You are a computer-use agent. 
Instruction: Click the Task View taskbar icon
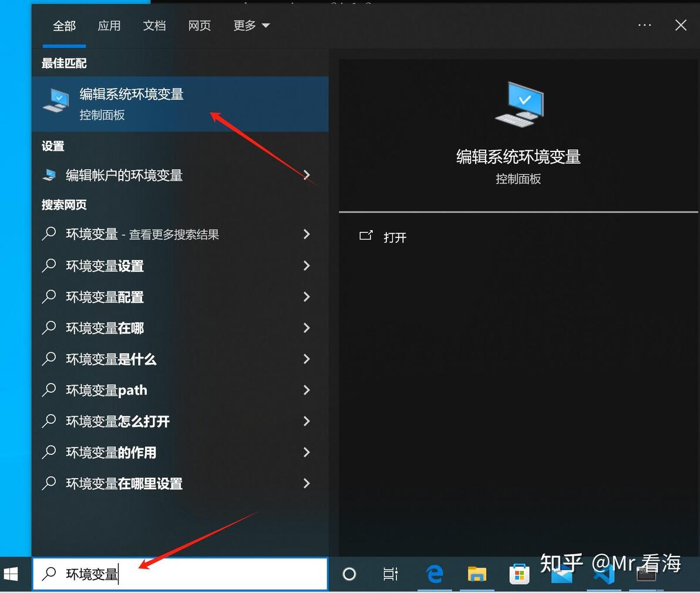point(390,574)
